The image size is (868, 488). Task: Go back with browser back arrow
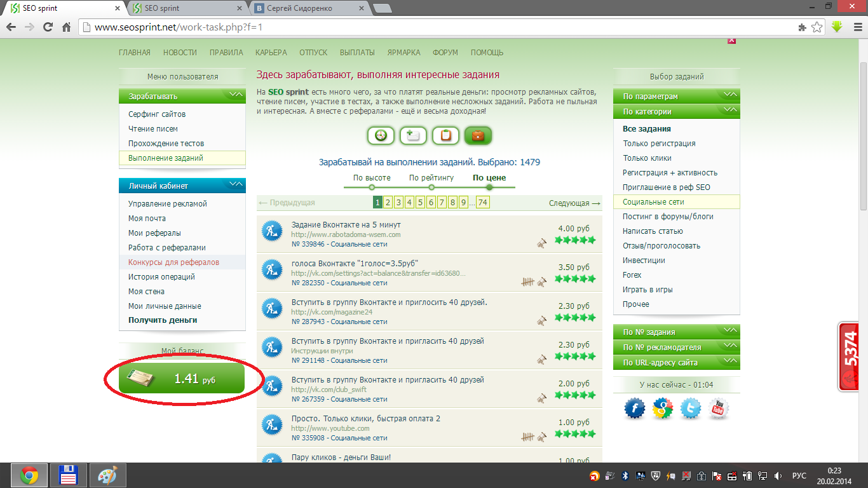(11, 27)
